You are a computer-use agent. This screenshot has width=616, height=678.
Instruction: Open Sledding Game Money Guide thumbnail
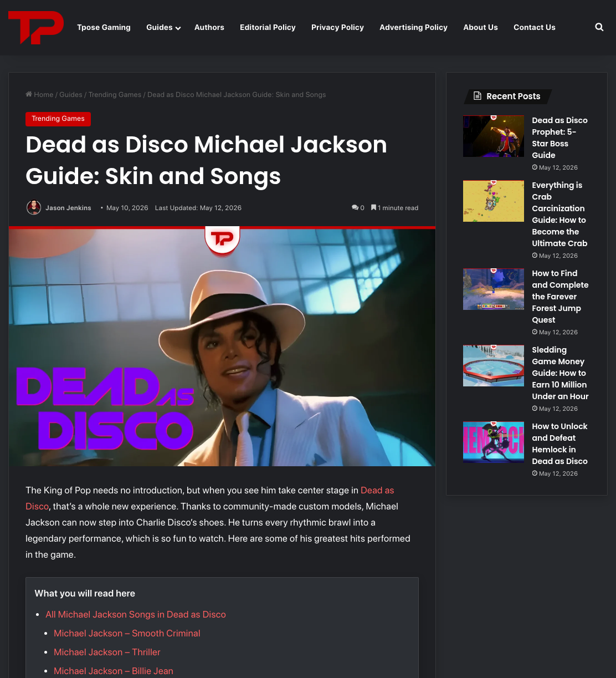point(494,365)
